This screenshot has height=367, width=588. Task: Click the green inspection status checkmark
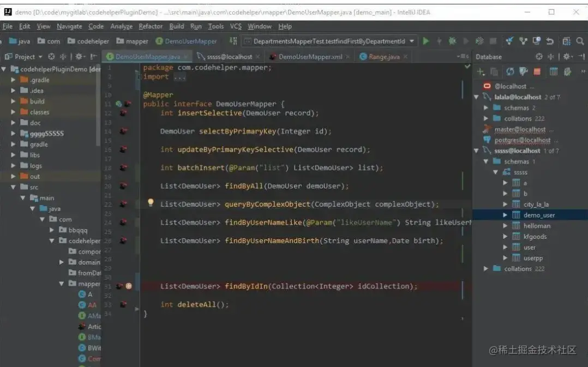[x=467, y=67]
